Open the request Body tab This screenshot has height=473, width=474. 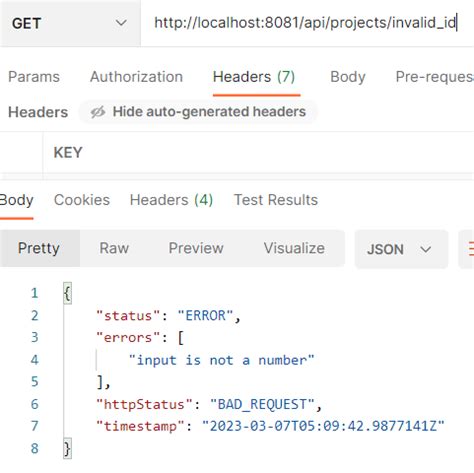(x=348, y=77)
